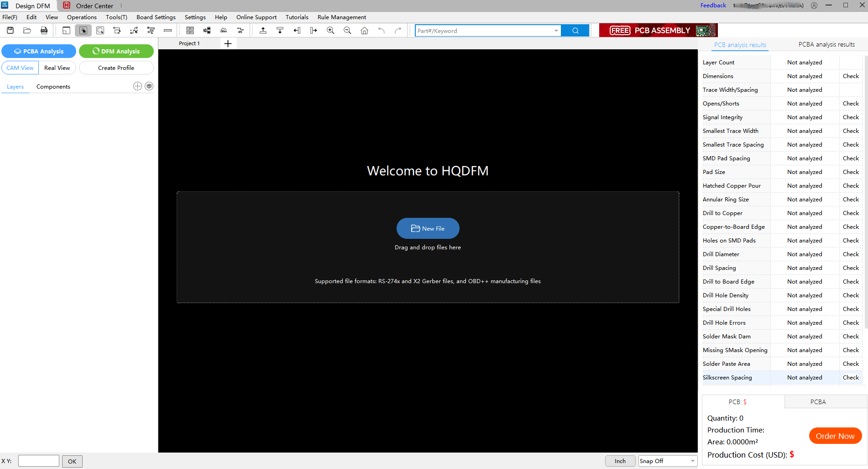This screenshot has height=469, width=868.
Task: Click the New File button
Action: 428,228
